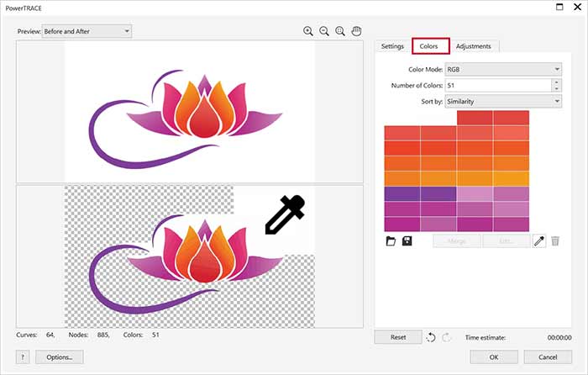The height and width of the screenshot is (375, 588).
Task: Click the Zoom Out magnifier icon
Action: click(324, 31)
